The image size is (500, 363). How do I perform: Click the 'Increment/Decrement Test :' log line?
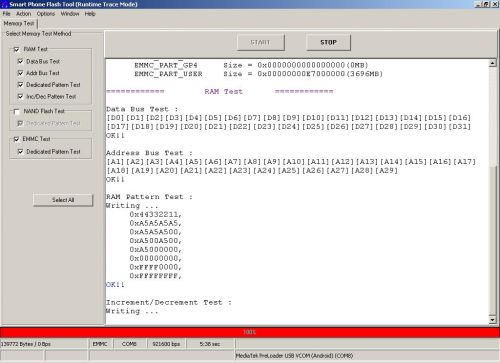169,303
